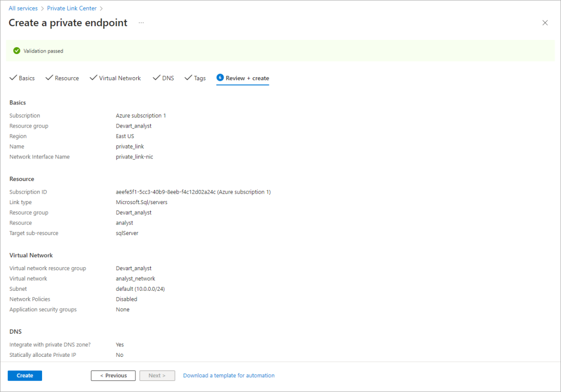
Task: Click the green Validation passed check icon
Action: pyautogui.click(x=17, y=51)
